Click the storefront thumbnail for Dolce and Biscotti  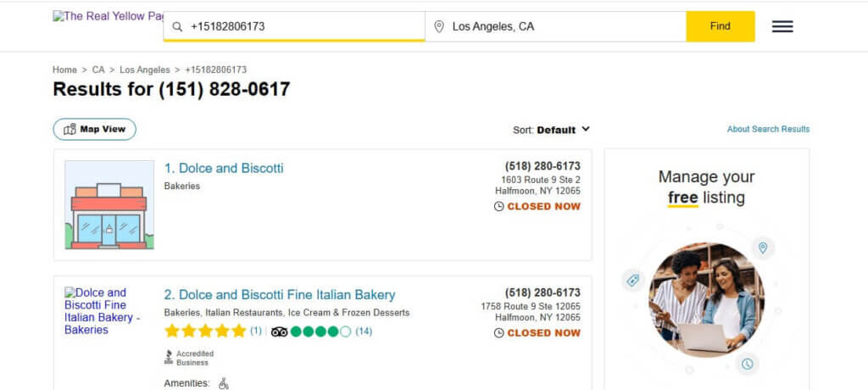[x=109, y=204]
